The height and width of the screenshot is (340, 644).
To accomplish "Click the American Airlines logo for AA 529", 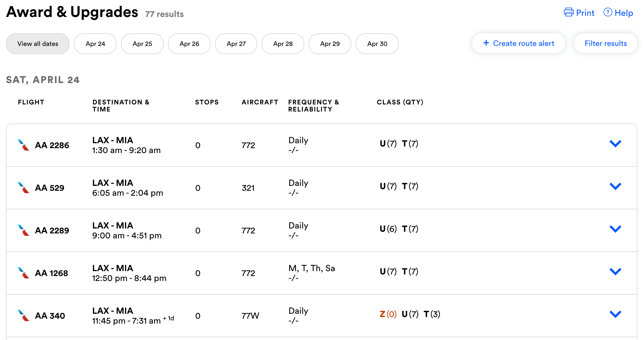I will (x=24, y=188).
